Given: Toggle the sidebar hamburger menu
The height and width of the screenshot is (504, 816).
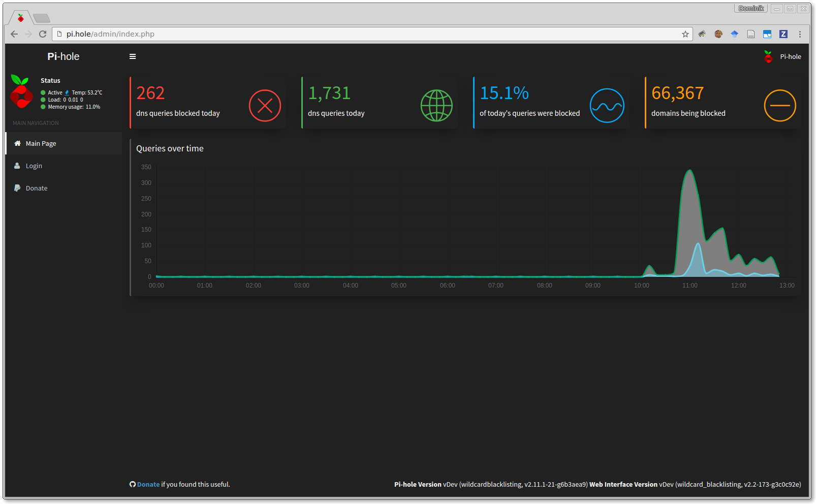Looking at the screenshot, I should coord(133,56).
